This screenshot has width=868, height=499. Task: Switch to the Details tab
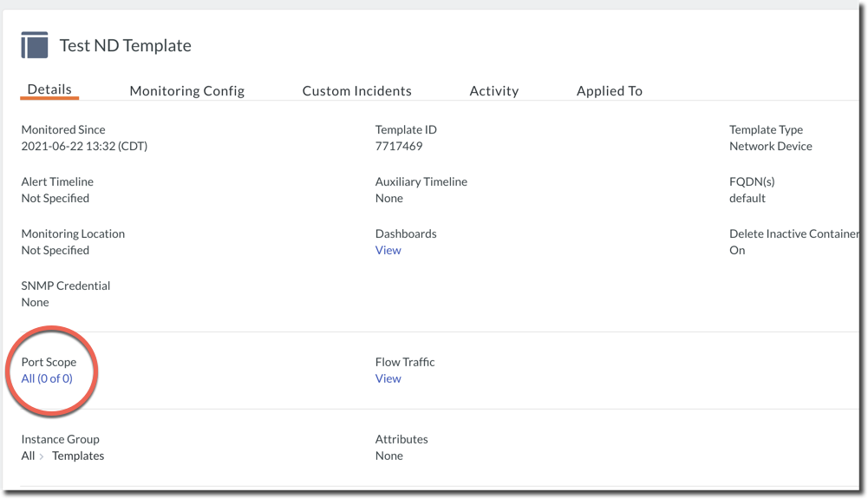pos(49,89)
